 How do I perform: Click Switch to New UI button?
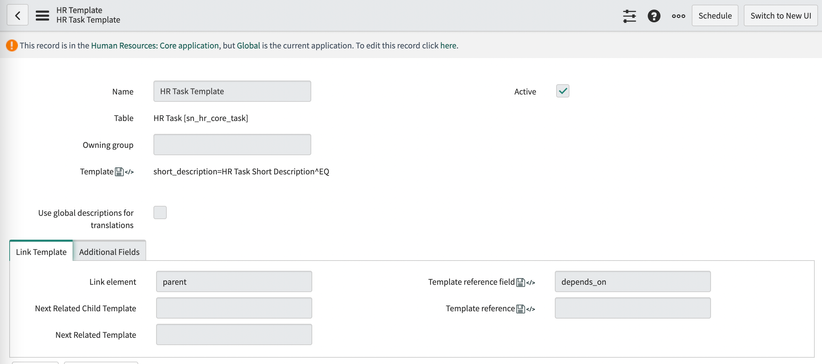click(x=781, y=16)
